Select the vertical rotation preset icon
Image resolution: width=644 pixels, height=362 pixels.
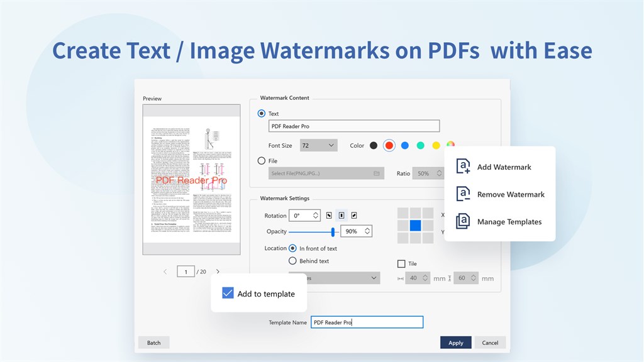tap(341, 216)
